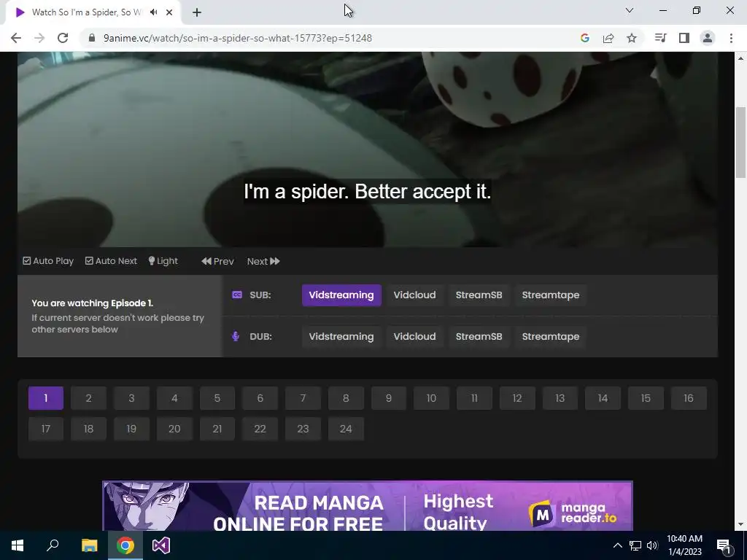
Task: Open Chrome three-dot menu
Action: 731,38
